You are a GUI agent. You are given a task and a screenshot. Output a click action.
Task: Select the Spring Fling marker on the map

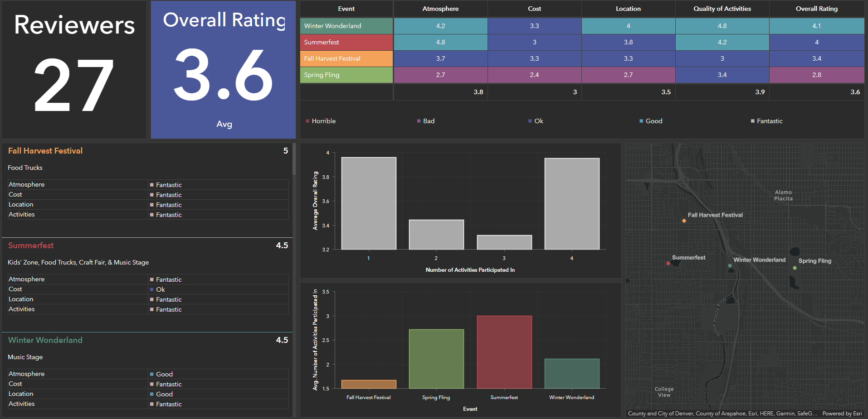pyautogui.click(x=795, y=267)
